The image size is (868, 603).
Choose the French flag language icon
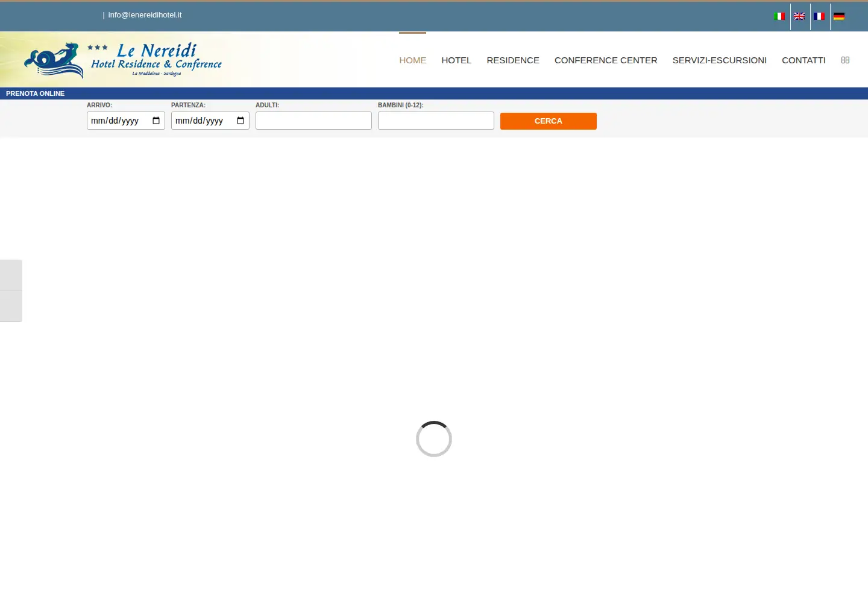coord(819,16)
